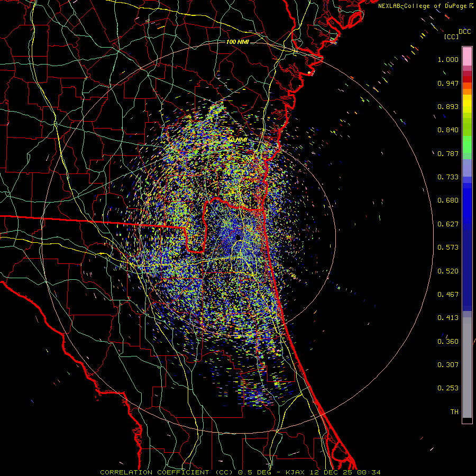Click the 0.307 scale label
This screenshot has height=476, width=476.
pyautogui.click(x=448, y=365)
